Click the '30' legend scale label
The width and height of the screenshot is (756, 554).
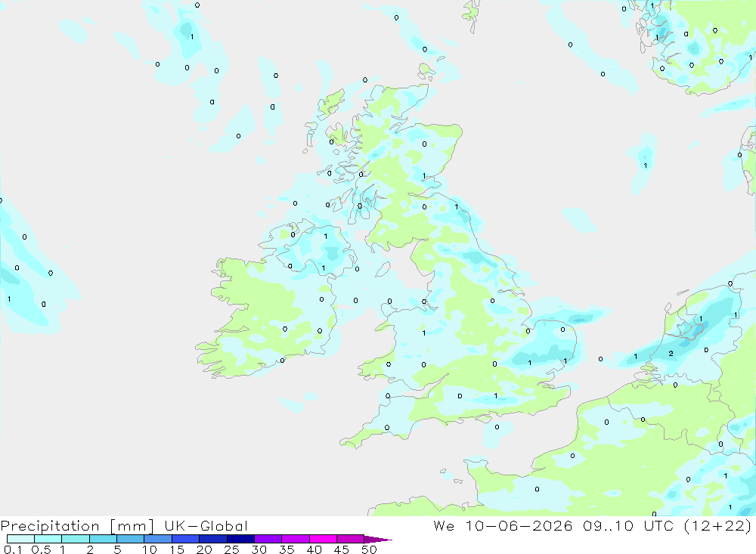(259, 549)
